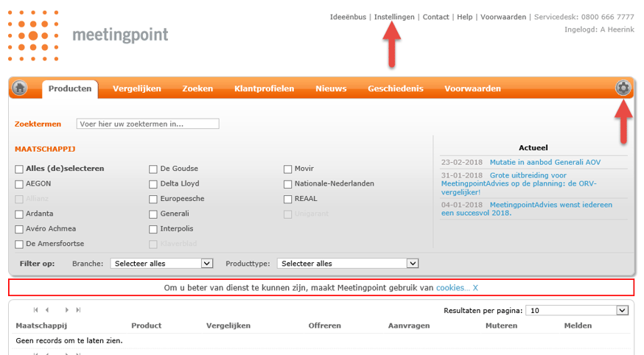Click the Muteren column header

pos(502,326)
